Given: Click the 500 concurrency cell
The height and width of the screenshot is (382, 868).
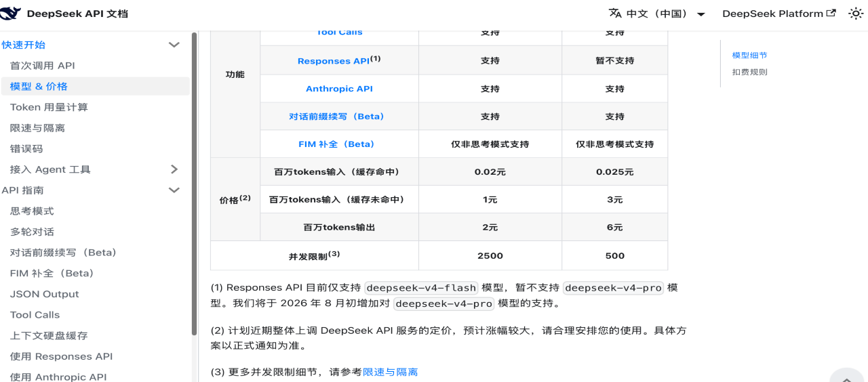Looking at the screenshot, I should (x=615, y=255).
